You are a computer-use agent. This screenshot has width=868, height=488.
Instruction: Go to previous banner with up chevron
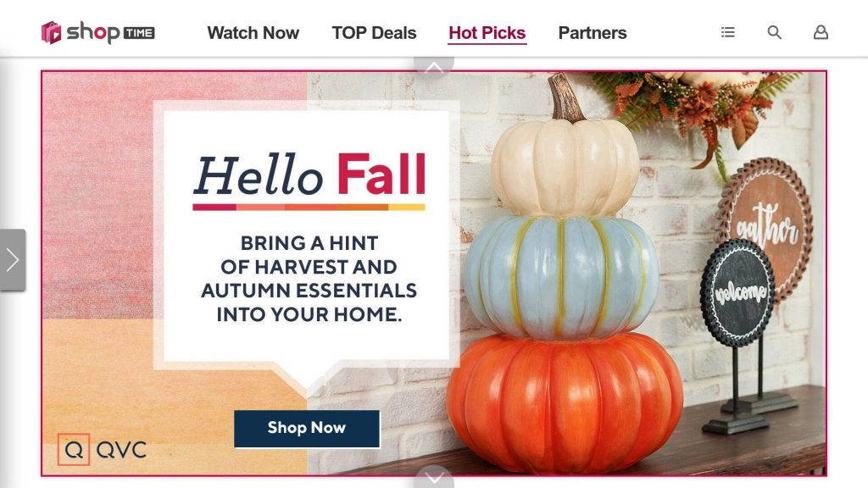pos(434,66)
